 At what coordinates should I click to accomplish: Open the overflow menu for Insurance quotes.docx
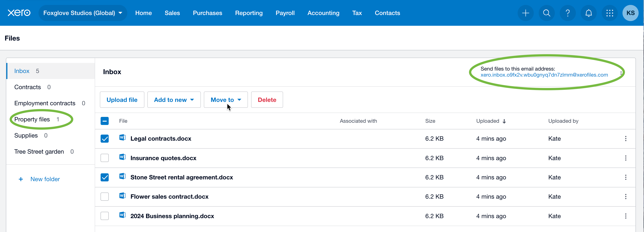626,158
